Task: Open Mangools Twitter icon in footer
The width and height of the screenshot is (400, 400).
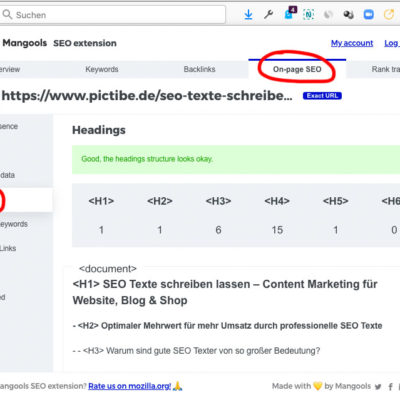Action: [378, 387]
